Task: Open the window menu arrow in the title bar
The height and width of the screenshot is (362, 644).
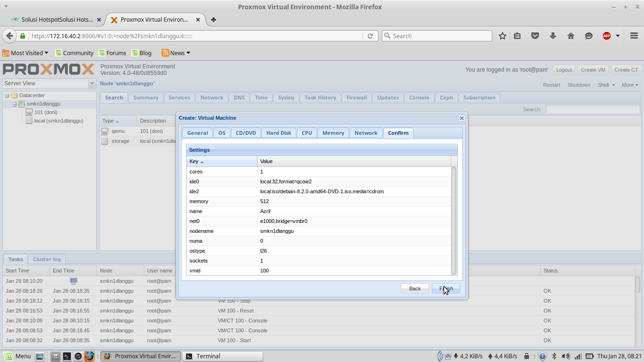Action: [x=6, y=7]
